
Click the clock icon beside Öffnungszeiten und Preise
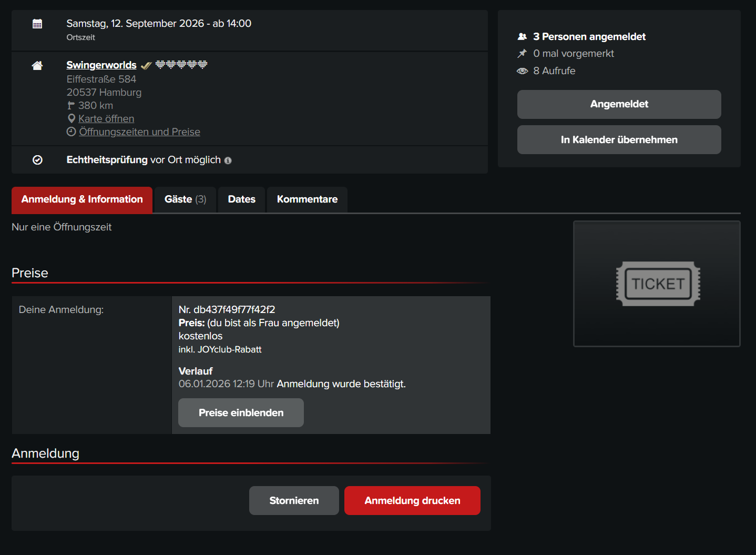71,132
